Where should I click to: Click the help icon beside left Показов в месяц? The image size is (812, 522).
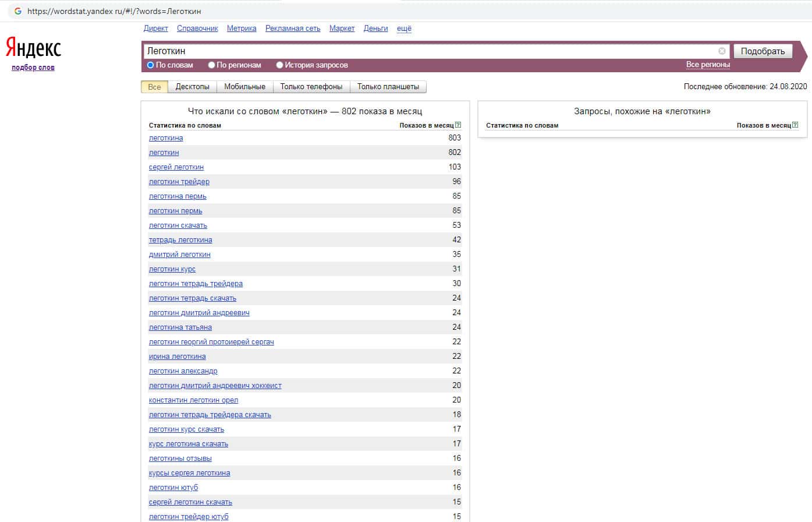[458, 125]
